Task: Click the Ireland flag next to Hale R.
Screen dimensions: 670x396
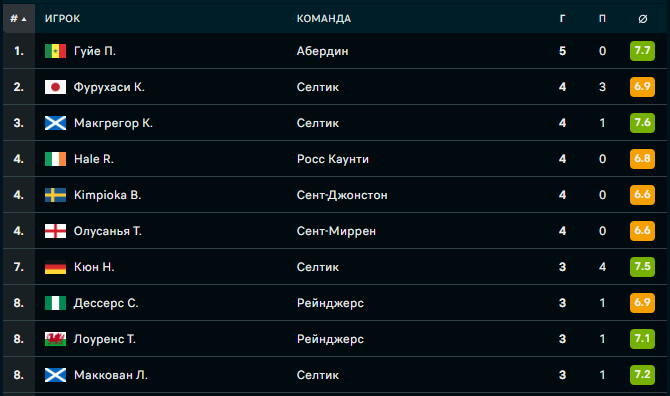Action: (x=56, y=159)
